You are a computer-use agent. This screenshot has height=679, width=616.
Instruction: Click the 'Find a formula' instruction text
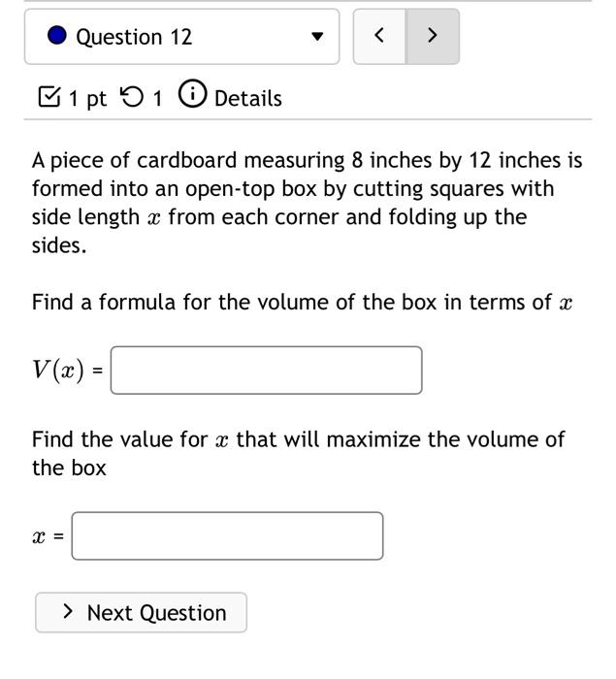tap(303, 302)
